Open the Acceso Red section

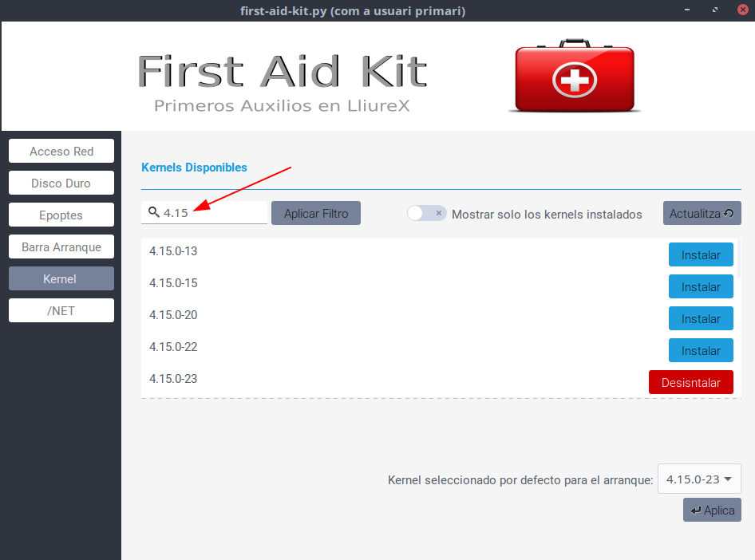coord(61,151)
